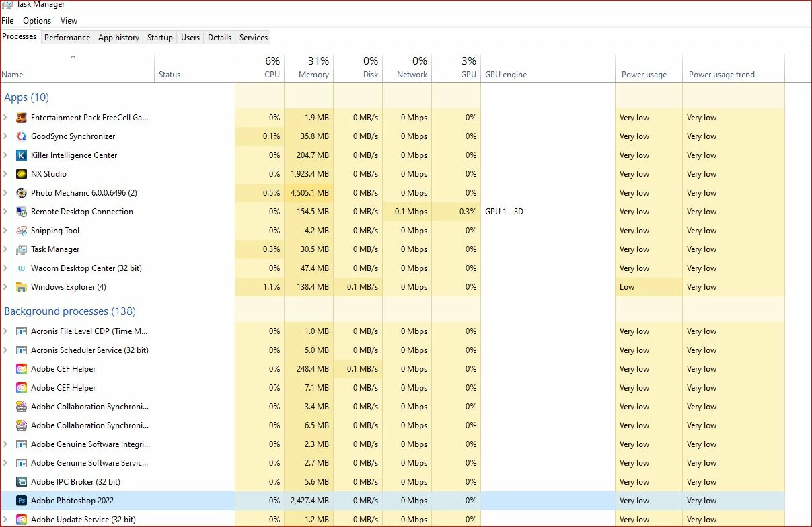This screenshot has width=812, height=527.
Task: Click the Windows Explorer folder icon
Action: coord(21,287)
